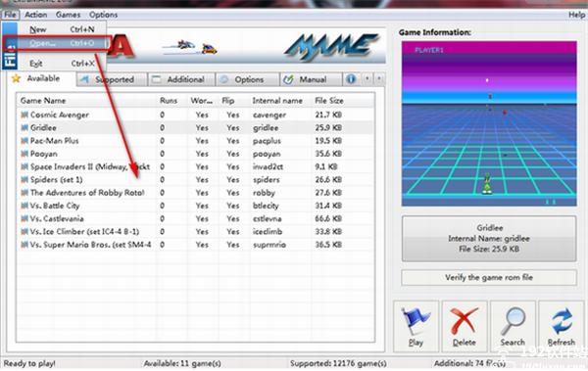
Task: Click the star icon on Available tab
Action: 16,78
